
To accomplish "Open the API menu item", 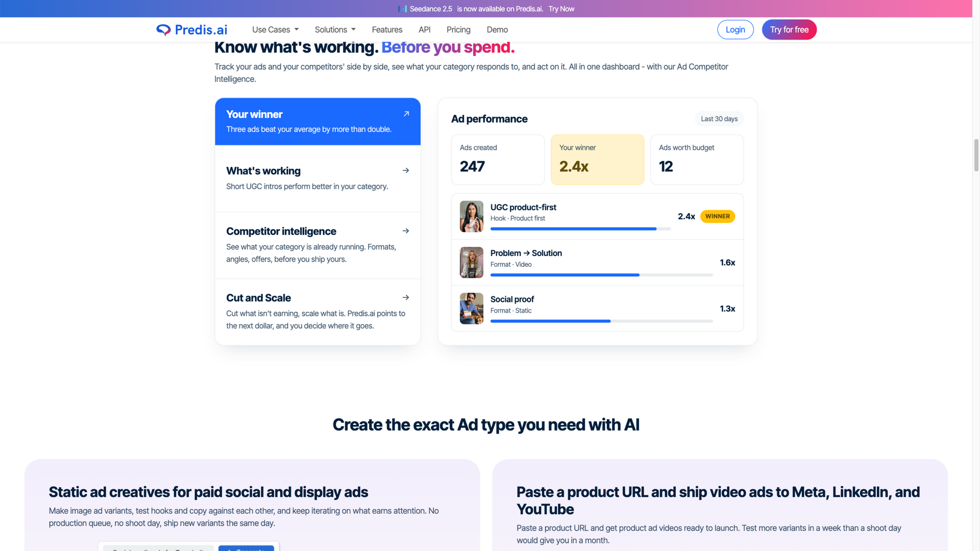I will click(425, 30).
